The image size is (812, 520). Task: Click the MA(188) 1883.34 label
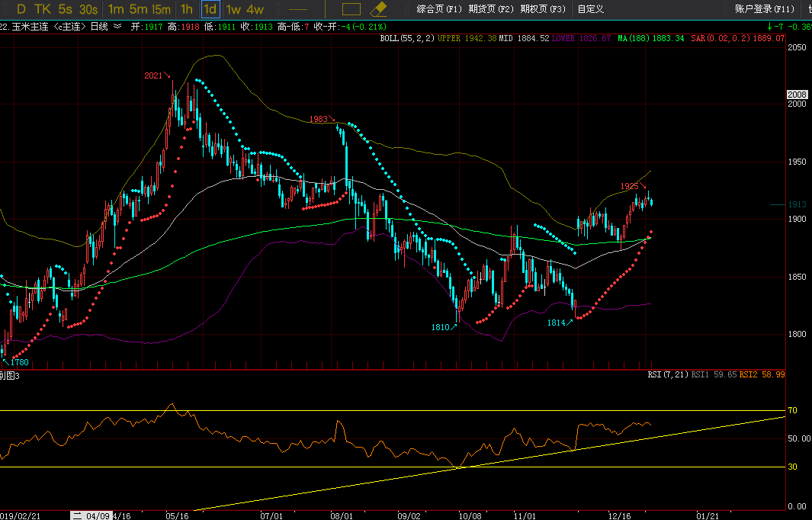[x=651, y=38]
